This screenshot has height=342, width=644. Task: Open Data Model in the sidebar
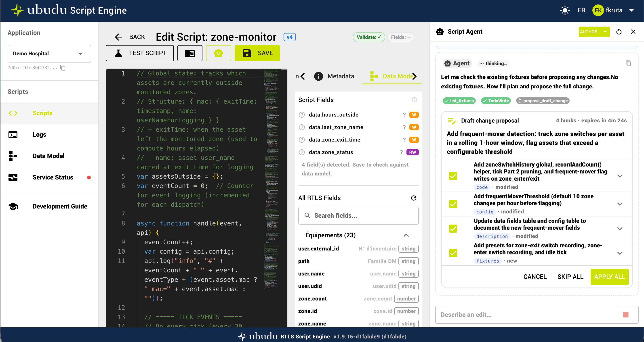coord(49,156)
